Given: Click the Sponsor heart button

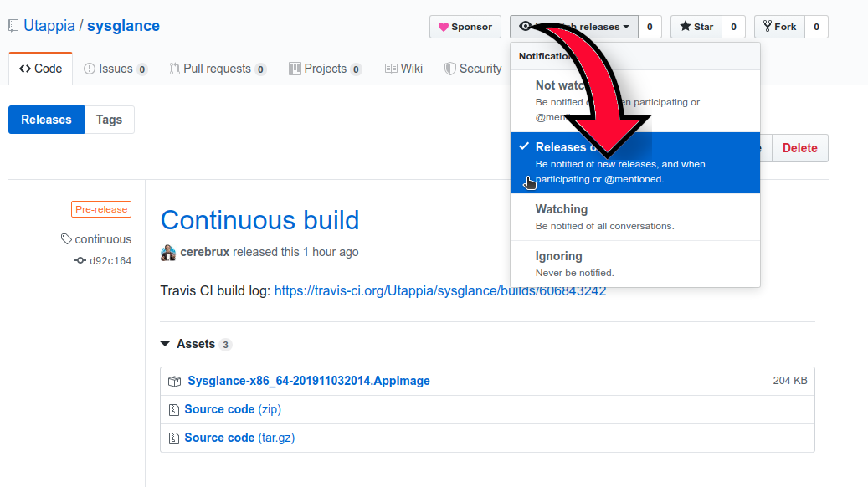Looking at the screenshot, I should 465,27.
